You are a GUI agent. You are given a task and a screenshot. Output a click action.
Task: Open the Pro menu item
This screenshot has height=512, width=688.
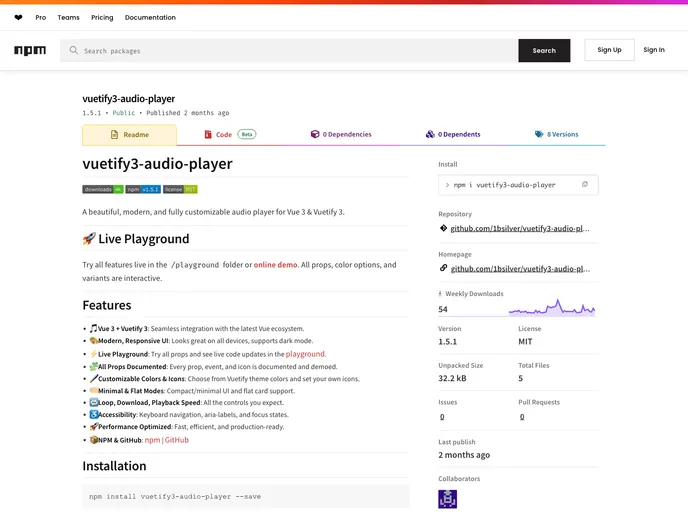[40, 18]
